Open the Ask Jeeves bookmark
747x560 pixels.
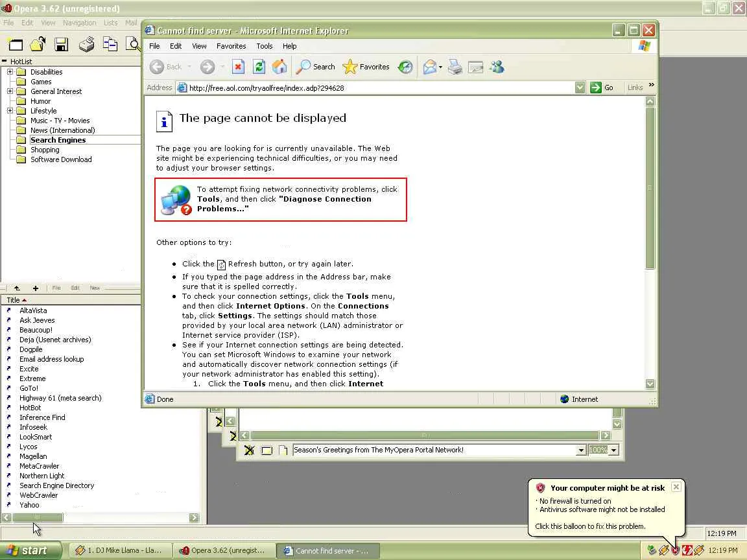pos(37,320)
